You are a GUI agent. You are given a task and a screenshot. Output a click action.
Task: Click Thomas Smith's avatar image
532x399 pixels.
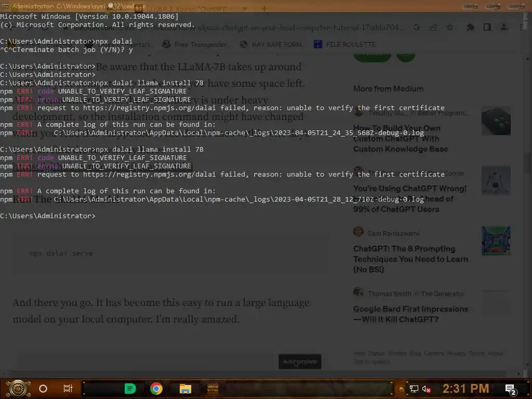tap(358, 292)
